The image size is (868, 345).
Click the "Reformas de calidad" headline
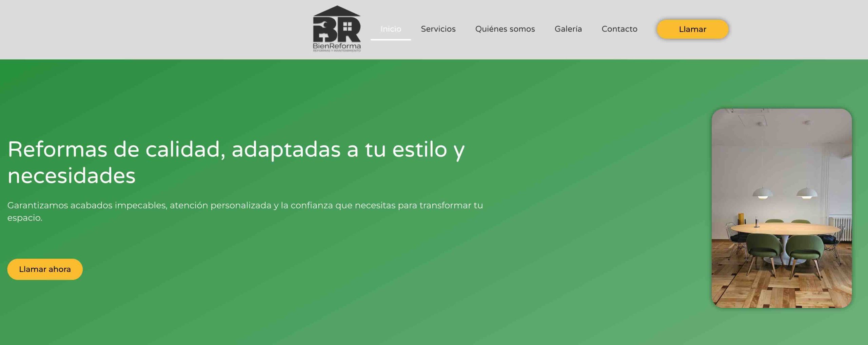tap(236, 162)
